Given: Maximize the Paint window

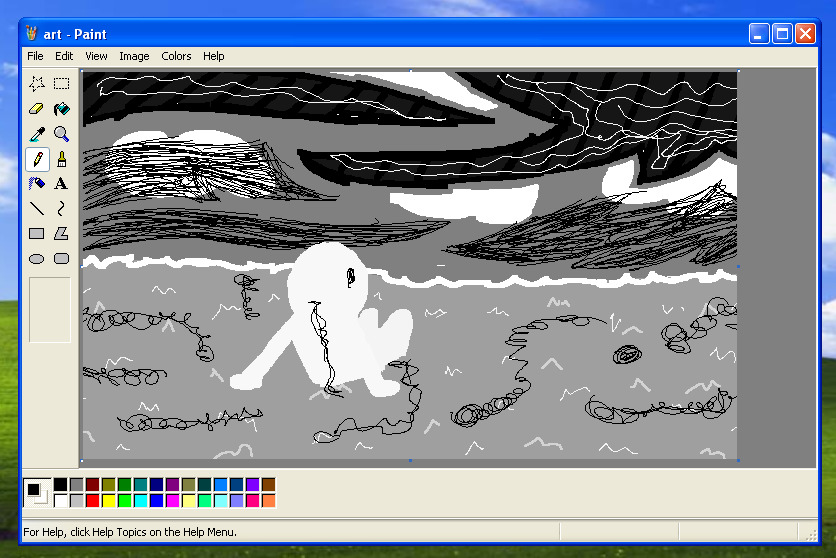Looking at the screenshot, I should pyautogui.click(x=782, y=34).
